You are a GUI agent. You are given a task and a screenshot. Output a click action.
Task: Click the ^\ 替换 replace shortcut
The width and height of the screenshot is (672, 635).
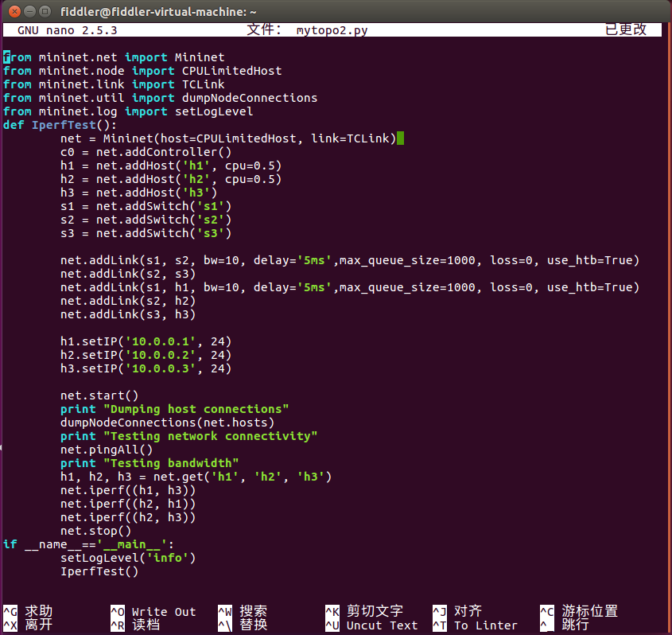pos(243,625)
